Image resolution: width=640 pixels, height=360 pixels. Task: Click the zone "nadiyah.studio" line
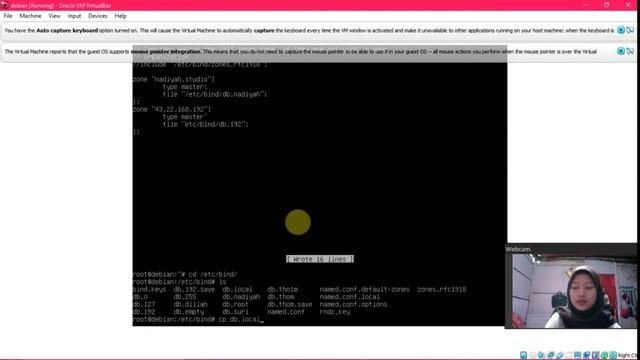click(x=173, y=79)
